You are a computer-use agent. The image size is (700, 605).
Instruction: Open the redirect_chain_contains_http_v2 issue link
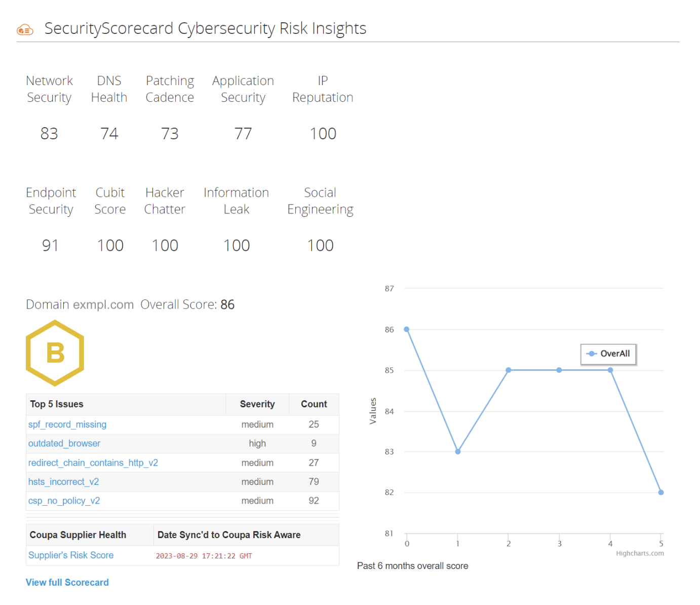(x=93, y=463)
